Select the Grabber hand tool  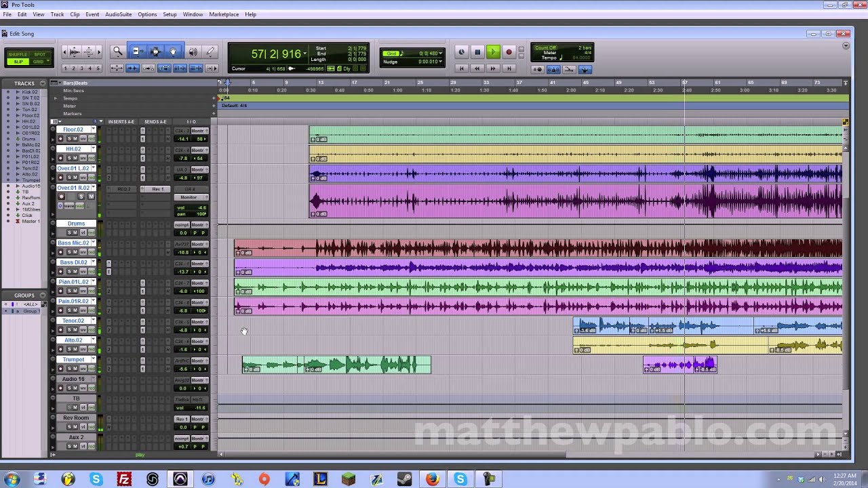173,52
